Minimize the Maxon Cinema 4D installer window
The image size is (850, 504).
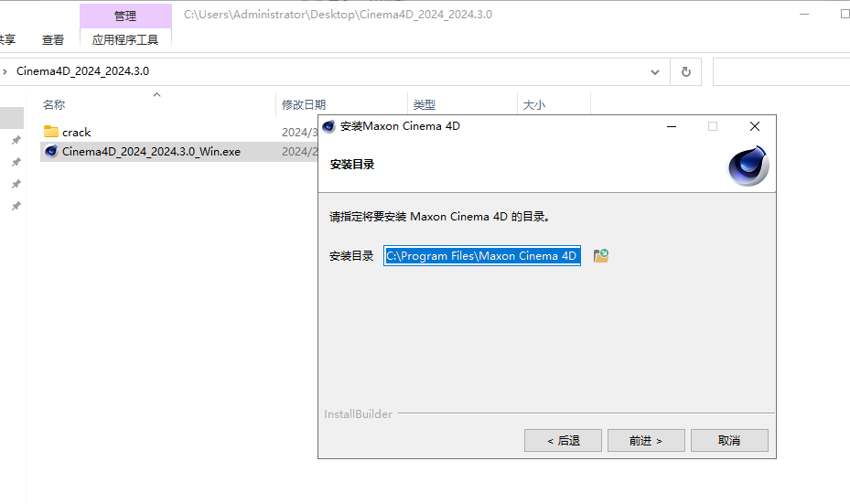click(671, 126)
